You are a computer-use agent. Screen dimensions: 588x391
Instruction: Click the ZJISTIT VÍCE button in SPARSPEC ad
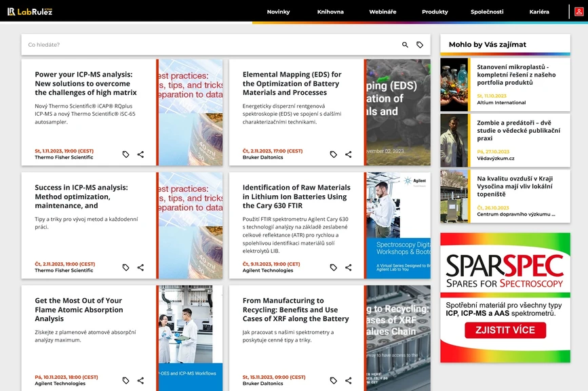tap(505, 330)
